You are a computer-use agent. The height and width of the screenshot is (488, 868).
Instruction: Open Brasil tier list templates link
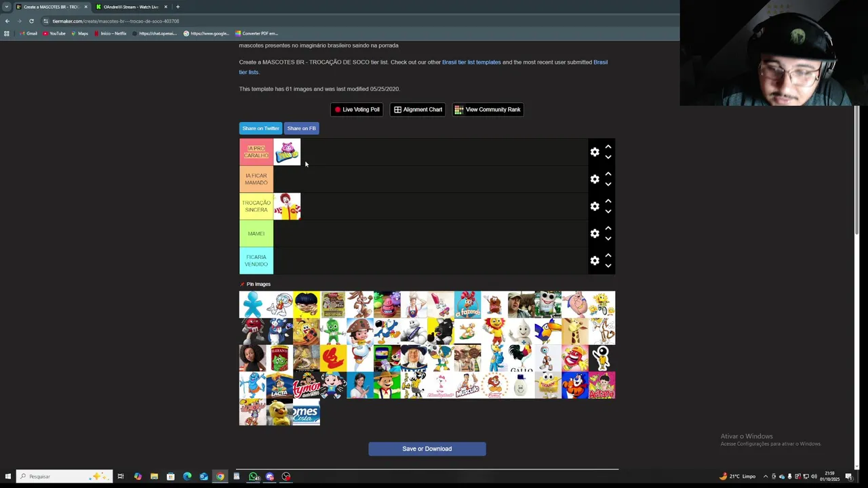(x=471, y=62)
